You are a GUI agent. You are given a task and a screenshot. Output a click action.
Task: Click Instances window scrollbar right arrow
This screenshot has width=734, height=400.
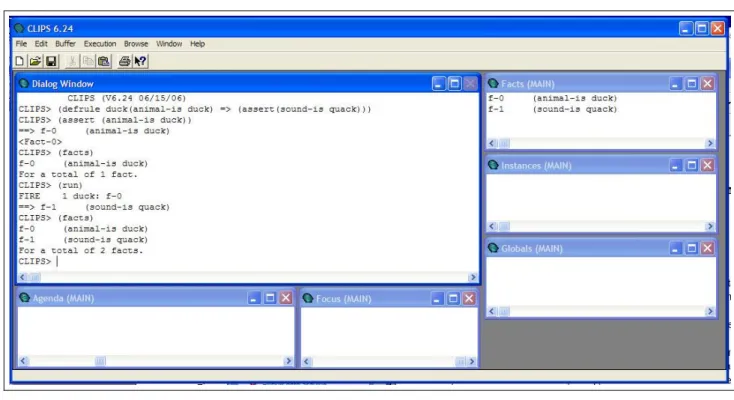[x=710, y=226]
